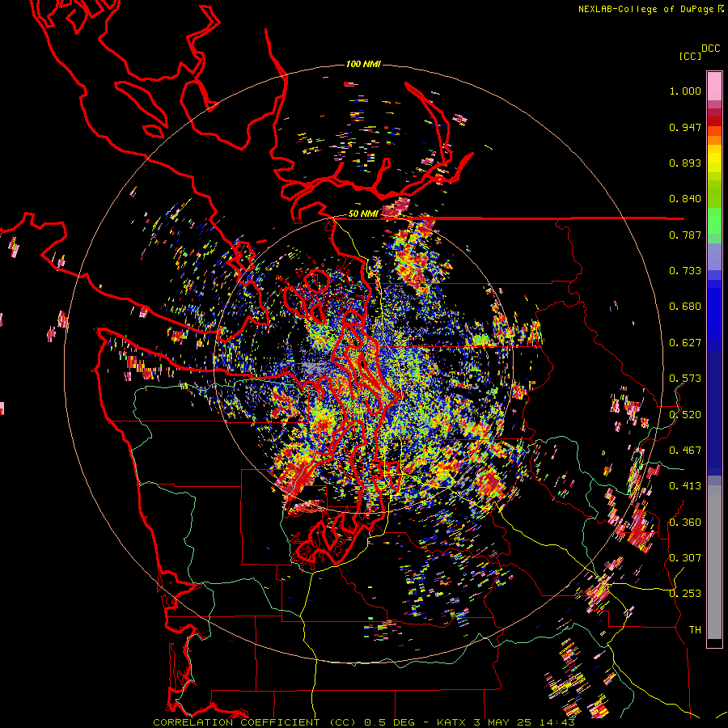The image size is (728, 728).
Task: Click the DCC legend title
Action: [711, 48]
